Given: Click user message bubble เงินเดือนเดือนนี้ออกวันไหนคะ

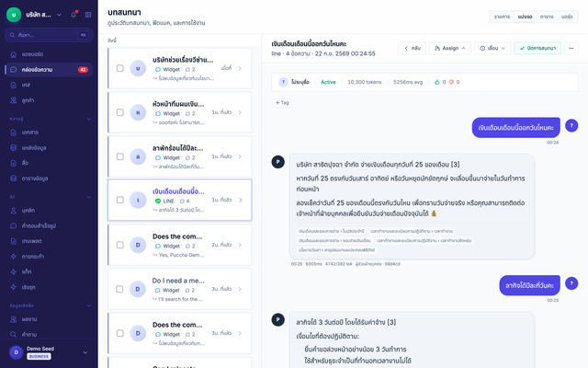Looking at the screenshot, I should [515, 128].
